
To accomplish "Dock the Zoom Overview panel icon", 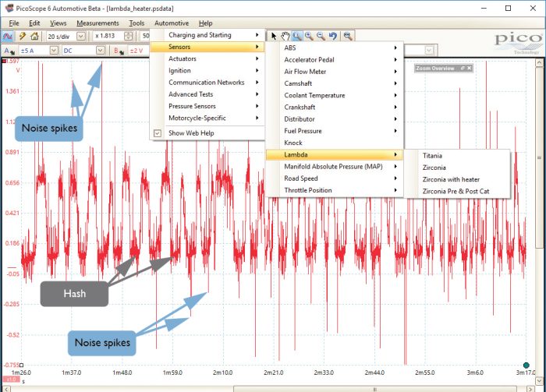I will [463, 68].
